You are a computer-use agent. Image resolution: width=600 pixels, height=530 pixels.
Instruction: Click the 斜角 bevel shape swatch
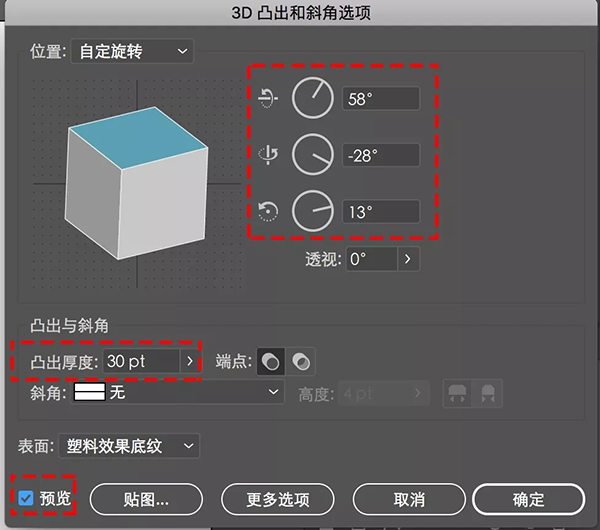(90, 392)
